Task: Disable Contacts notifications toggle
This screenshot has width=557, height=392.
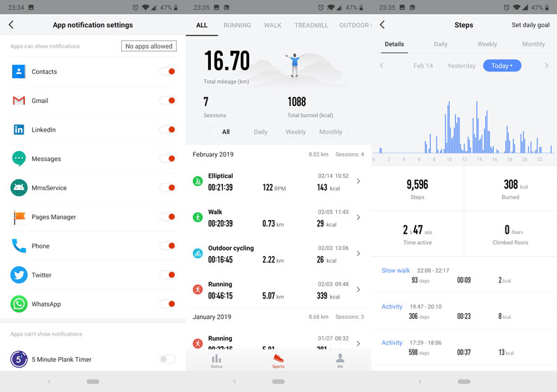Action: pos(168,72)
